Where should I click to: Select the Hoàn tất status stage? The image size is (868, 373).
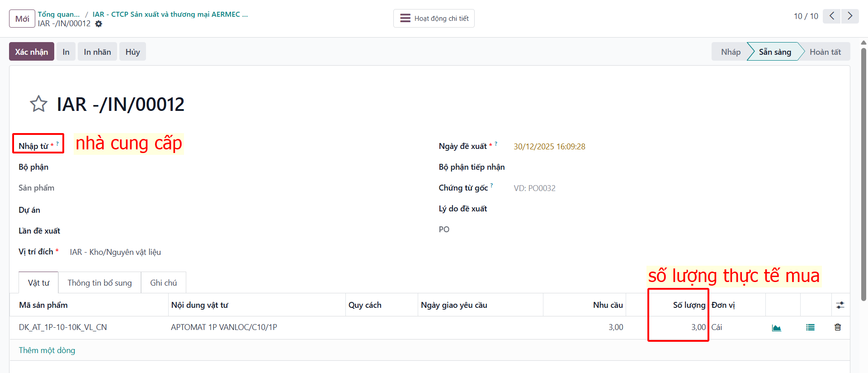pos(825,52)
